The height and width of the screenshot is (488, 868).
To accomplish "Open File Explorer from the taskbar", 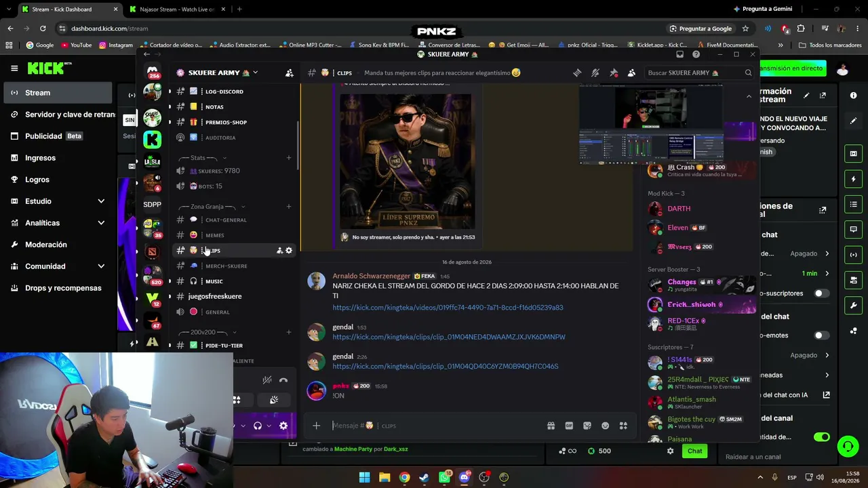I will (x=384, y=477).
